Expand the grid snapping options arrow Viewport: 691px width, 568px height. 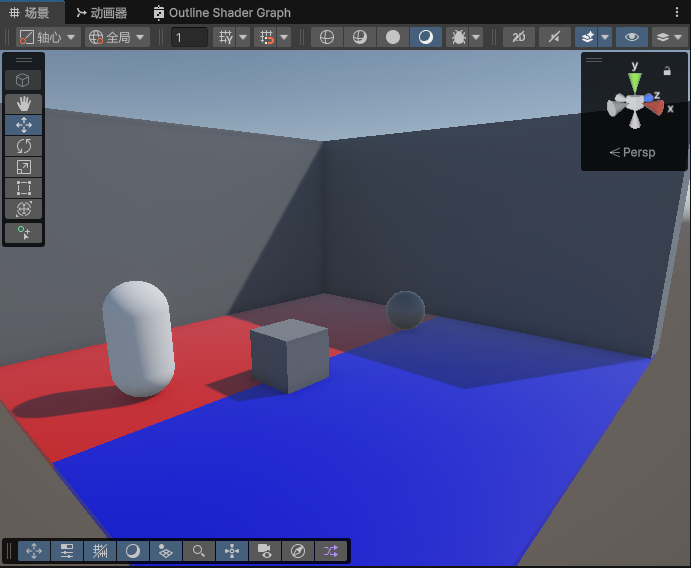coord(284,37)
